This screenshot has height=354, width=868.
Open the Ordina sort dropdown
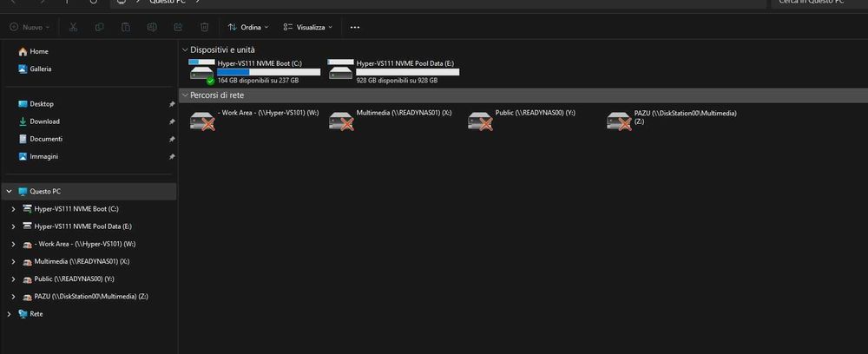click(x=248, y=27)
